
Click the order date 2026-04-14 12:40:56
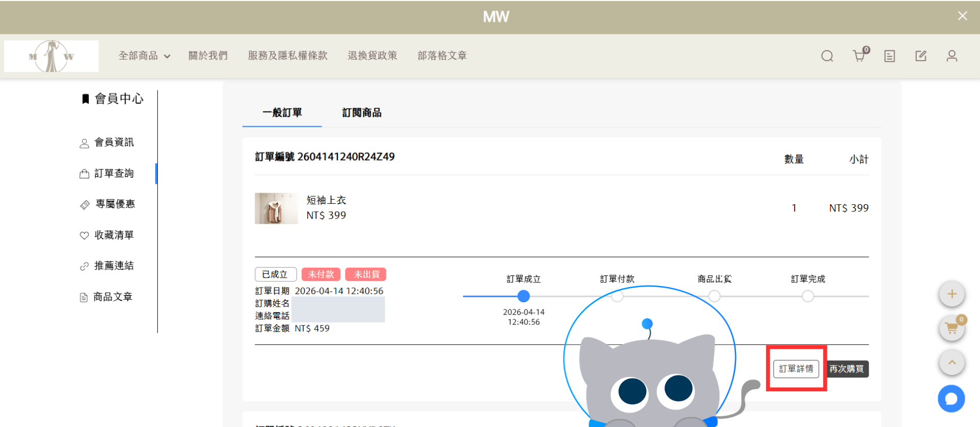pos(339,291)
